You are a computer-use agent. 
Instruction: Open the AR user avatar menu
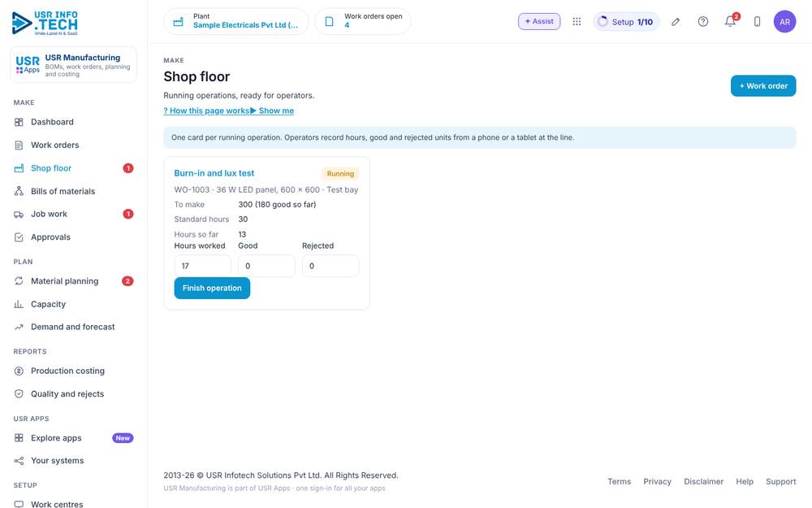click(x=784, y=22)
